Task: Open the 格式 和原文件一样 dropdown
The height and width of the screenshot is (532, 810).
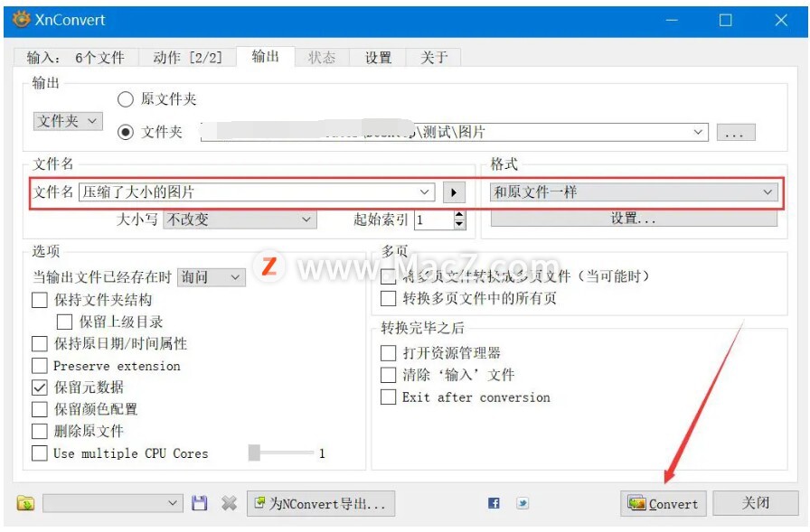Action: [634, 192]
